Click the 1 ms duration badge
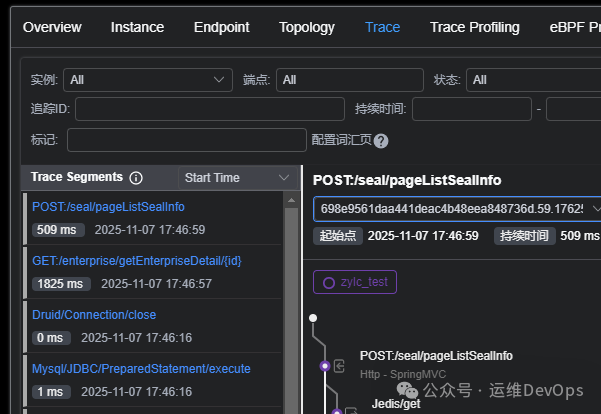The height and width of the screenshot is (414, 601). point(51,392)
